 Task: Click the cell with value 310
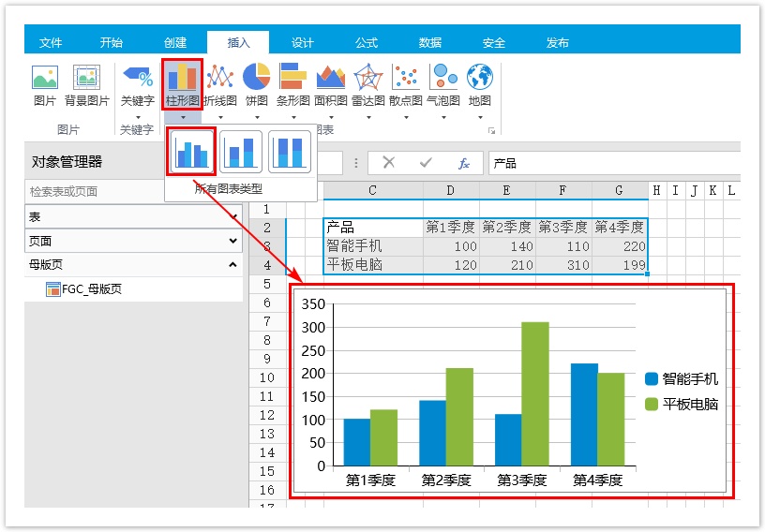point(563,265)
